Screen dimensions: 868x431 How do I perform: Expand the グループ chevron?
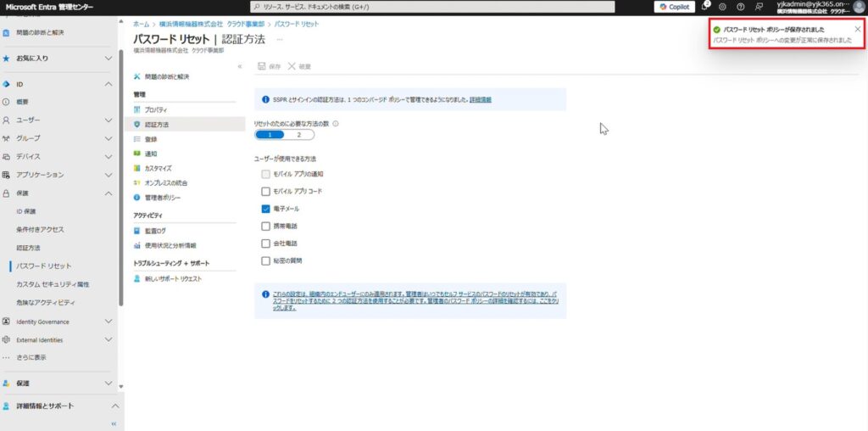[x=108, y=138]
